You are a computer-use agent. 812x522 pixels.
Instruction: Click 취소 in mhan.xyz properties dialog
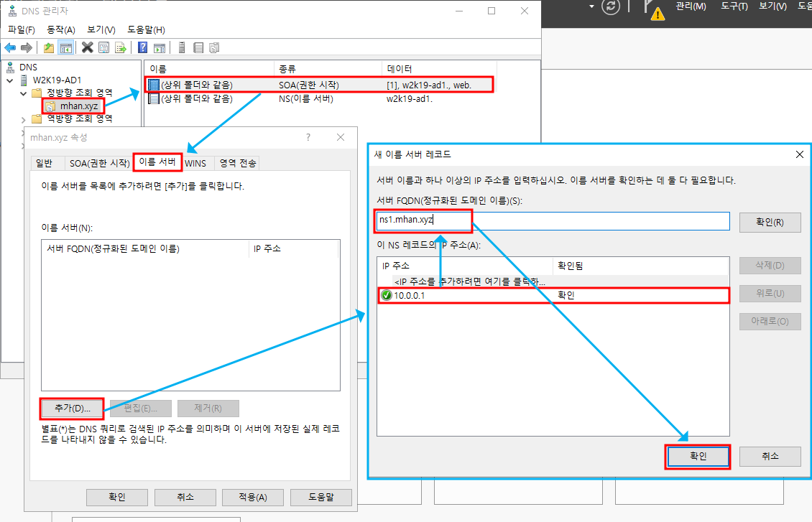[185, 497]
